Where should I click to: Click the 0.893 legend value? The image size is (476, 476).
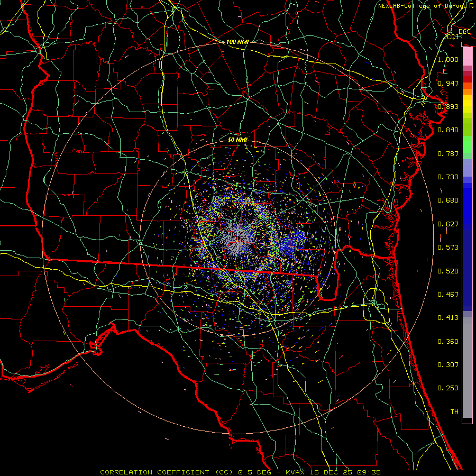[x=448, y=106]
